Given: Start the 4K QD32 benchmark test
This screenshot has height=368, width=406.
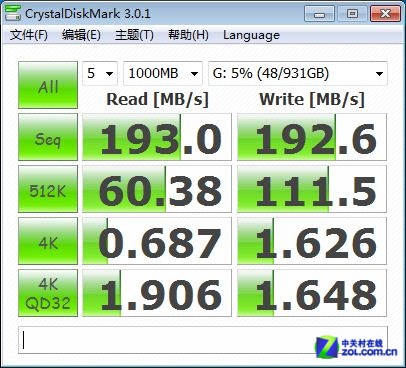Looking at the screenshot, I should [48, 293].
